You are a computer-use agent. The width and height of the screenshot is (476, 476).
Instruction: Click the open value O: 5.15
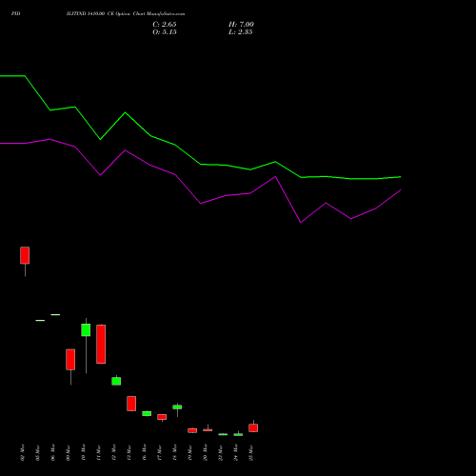pyautogui.click(x=165, y=32)
